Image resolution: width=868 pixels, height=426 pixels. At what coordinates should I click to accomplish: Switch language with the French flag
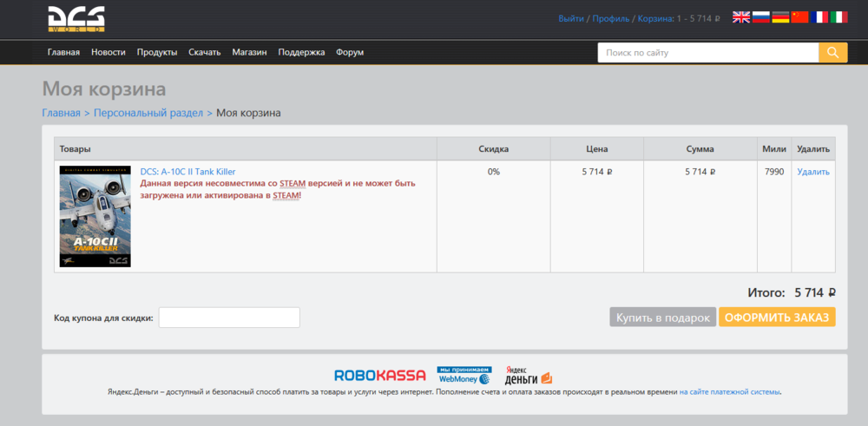click(819, 17)
